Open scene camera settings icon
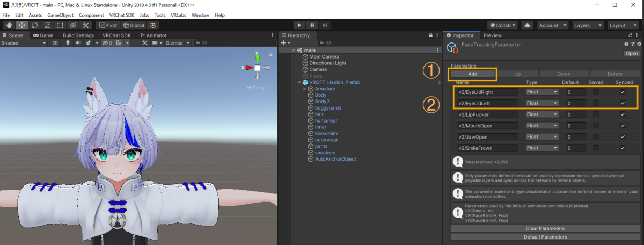 click(155, 43)
